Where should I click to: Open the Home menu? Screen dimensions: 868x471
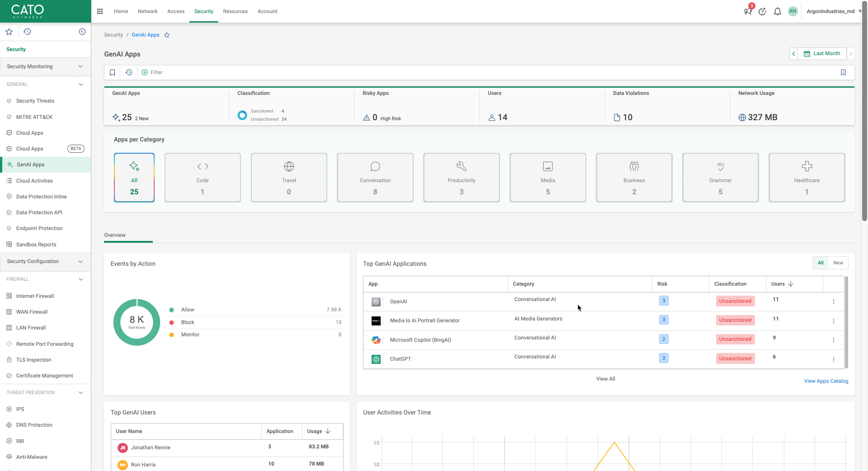(x=121, y=11)
